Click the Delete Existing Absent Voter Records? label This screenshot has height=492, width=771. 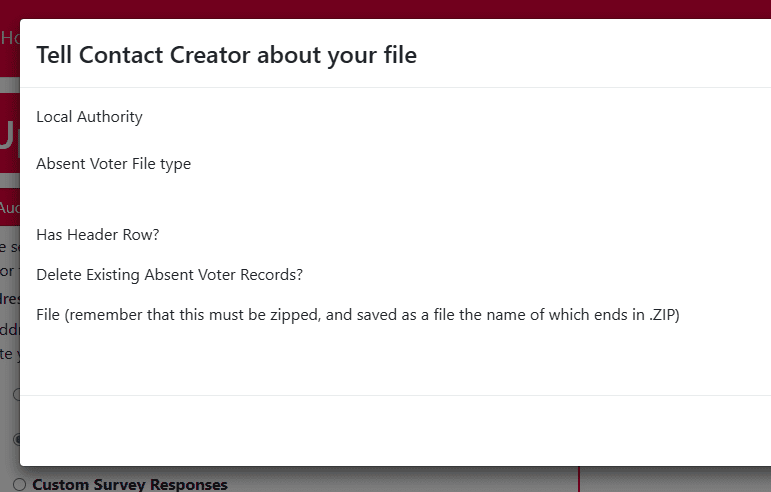169,274
